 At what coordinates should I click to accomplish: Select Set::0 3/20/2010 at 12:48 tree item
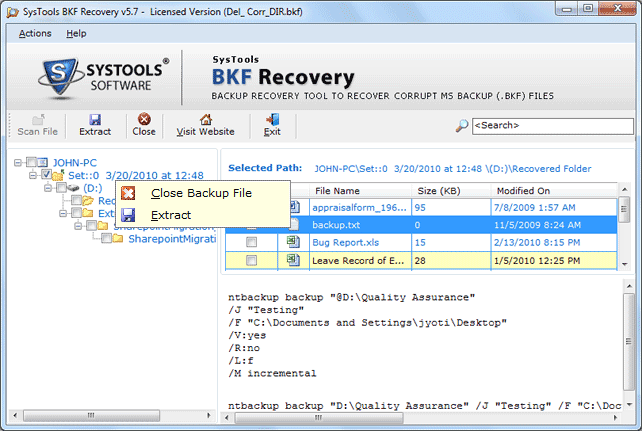[136, 176]
